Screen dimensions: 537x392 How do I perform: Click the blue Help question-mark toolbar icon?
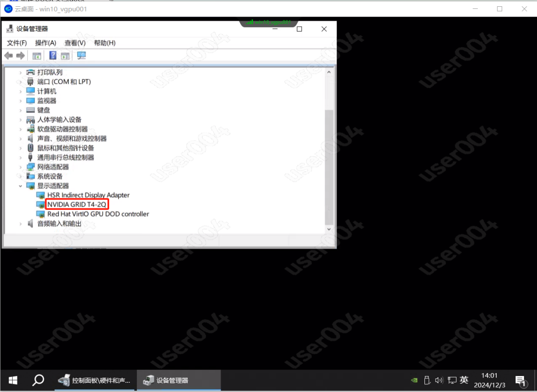(x=53, y=55)
